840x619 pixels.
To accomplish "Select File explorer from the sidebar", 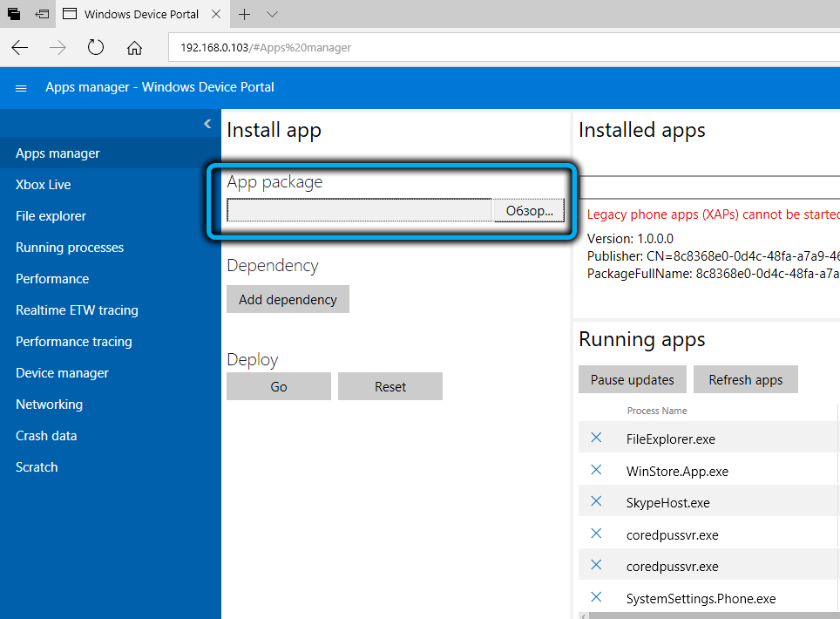I will (51, 216).
